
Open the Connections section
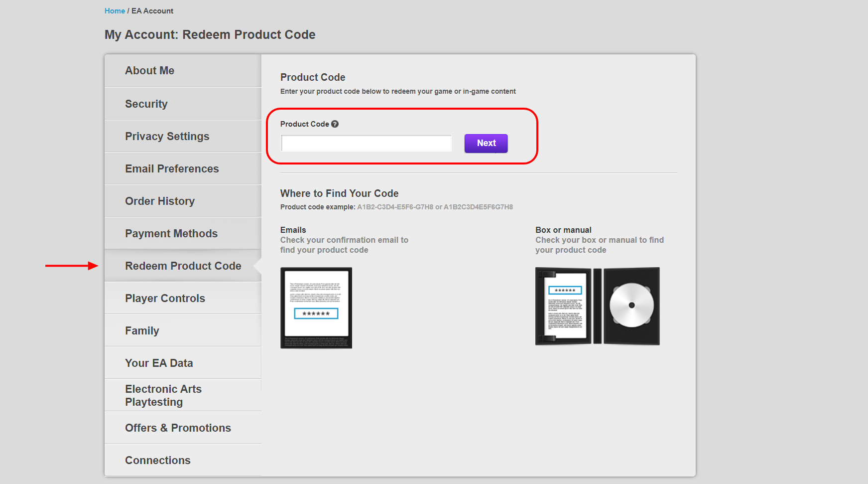(183, 460)
